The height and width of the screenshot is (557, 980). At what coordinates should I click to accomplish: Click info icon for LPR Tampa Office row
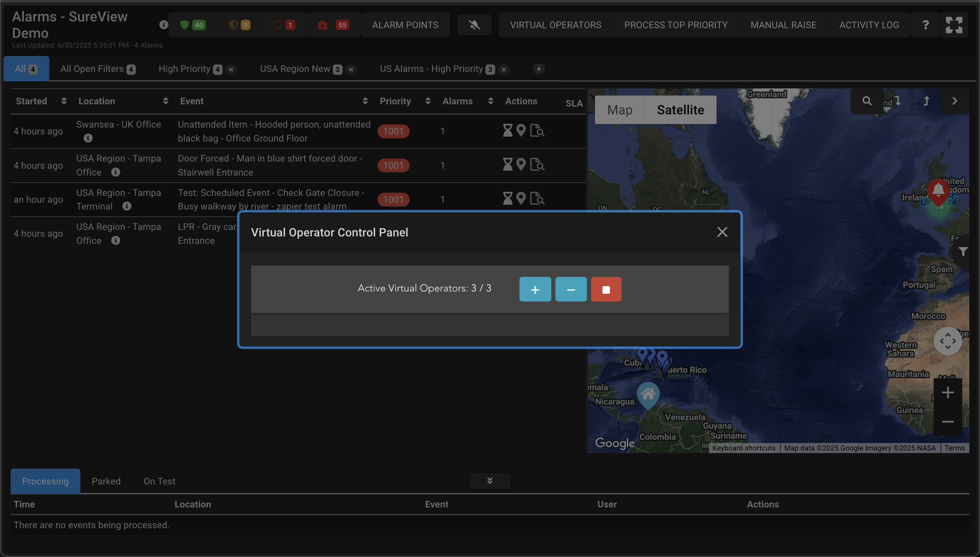tap(116, 240)
